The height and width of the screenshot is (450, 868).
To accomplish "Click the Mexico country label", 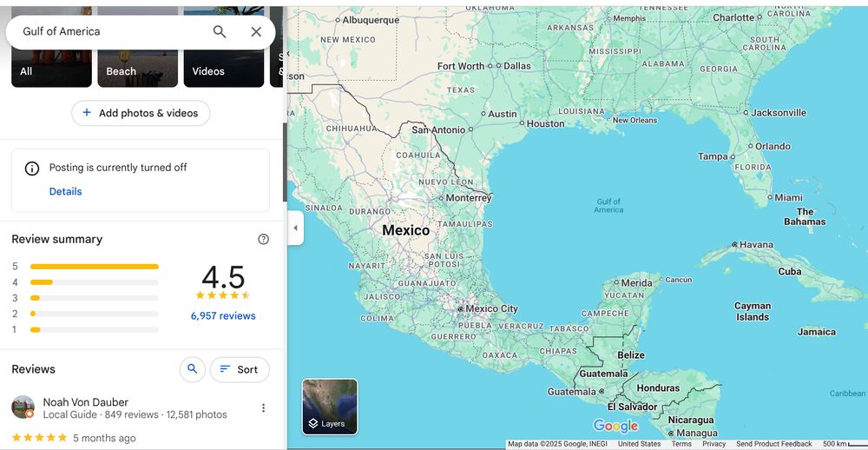I will click(x=405, y=230).
